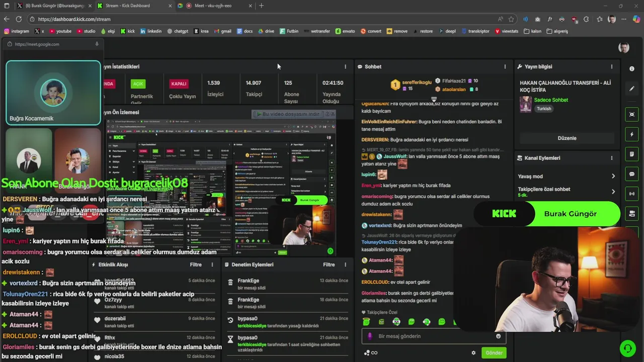644x362 pixels.
Task: Click the lightning bolt icon in right sidebar
Action: tap(632, 134)
